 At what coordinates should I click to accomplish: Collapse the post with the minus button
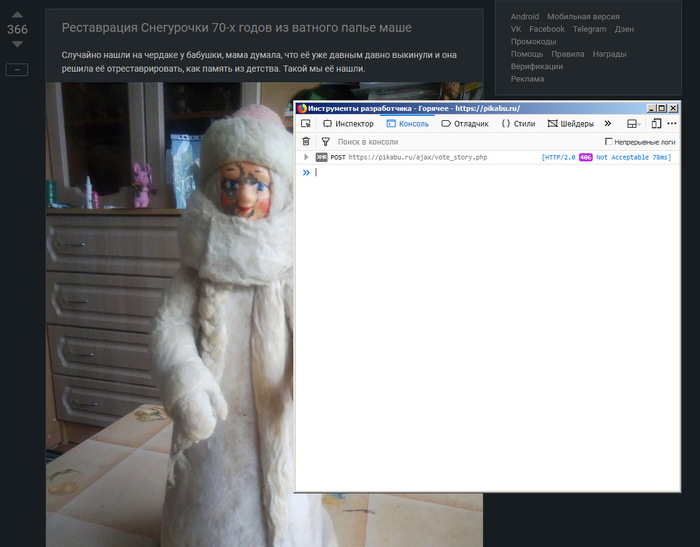click(17, 69)
